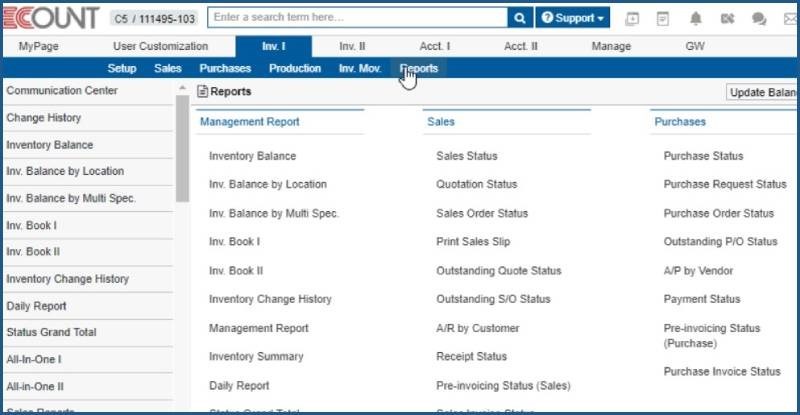Image resolution: width=800 pixels, height=415 pixels.
Task: Click the Update Balance button
Action: pos(762,92)
